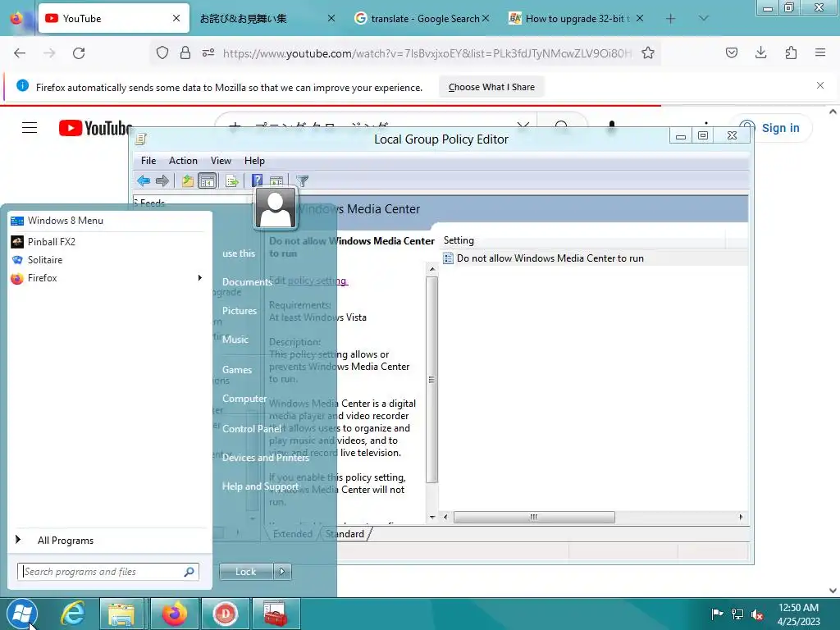
Task: Click the taskbar clock showing 12:50 AM
Action: coord(798,614)
